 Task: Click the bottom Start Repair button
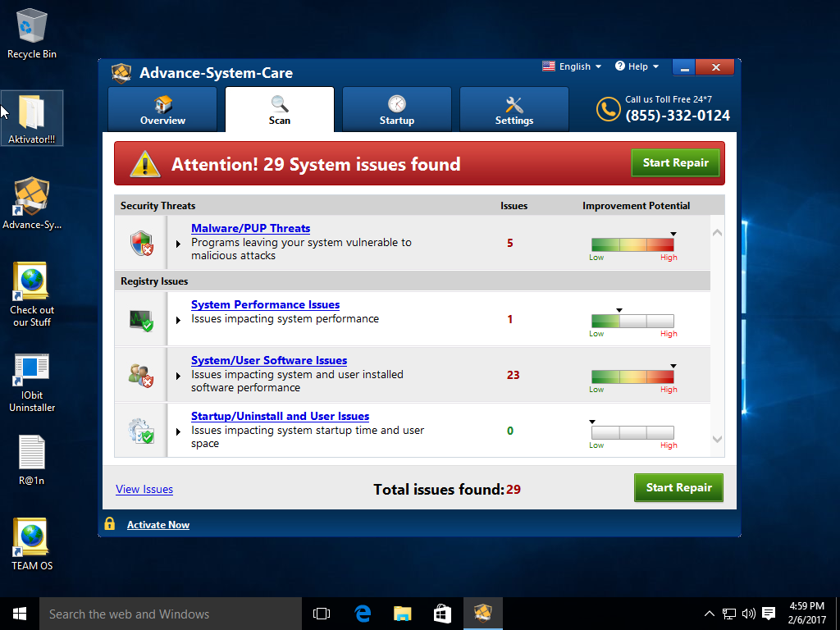[x=678, y=487]
